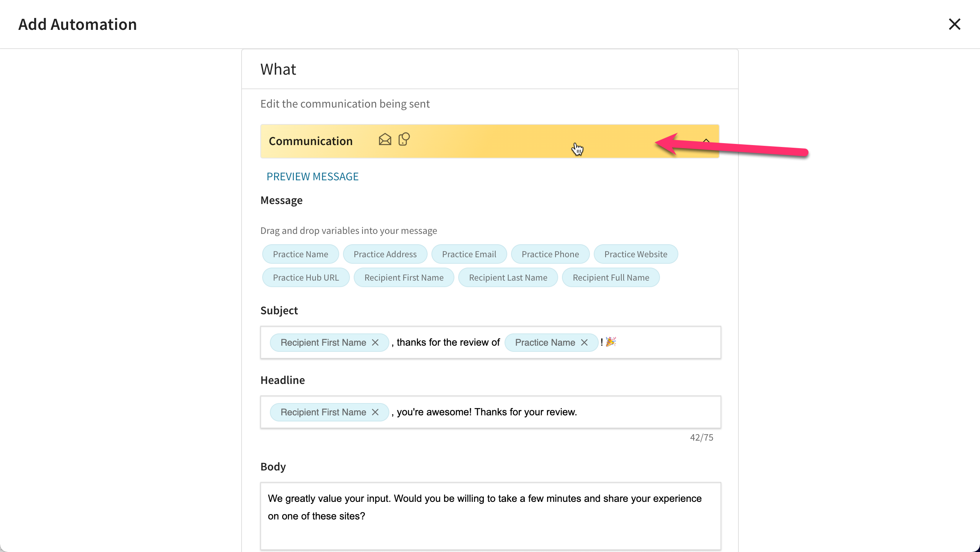Select the Recipient Last Name variable chip

[x=508, y=278]
